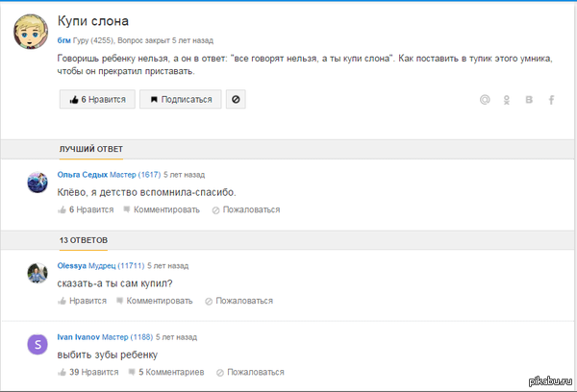Expand 5 Комментариев under Ivan Ivanov's answer
This screenshot has height=392, width=577.
(x=166, y=372)
